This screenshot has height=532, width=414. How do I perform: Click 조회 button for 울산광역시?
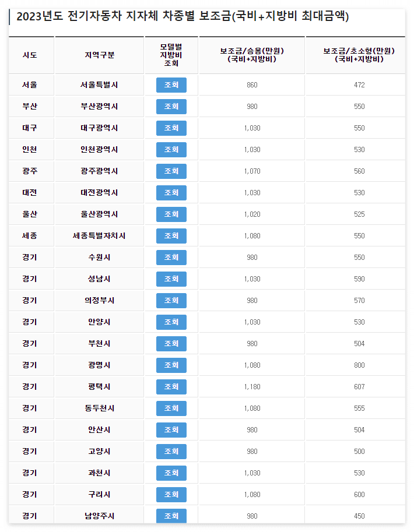pyautogui.click(x=171, y=214)
